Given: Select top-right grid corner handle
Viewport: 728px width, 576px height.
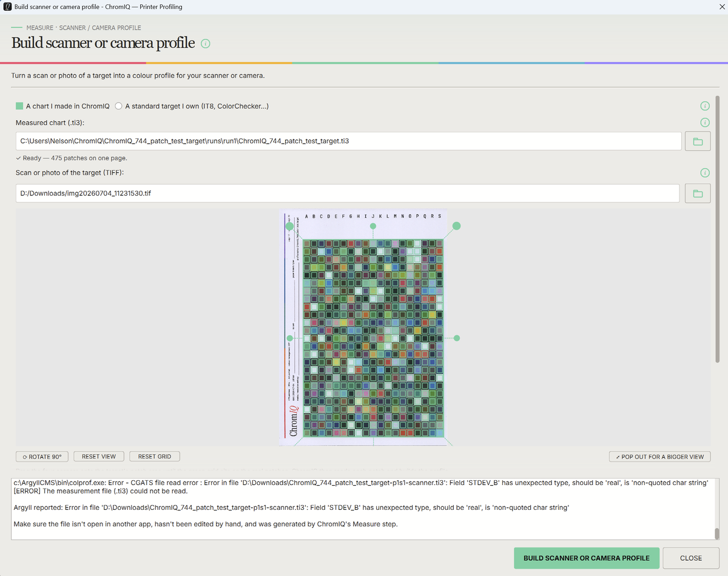Looking at the screenshot, I should (x=457, y=226).
